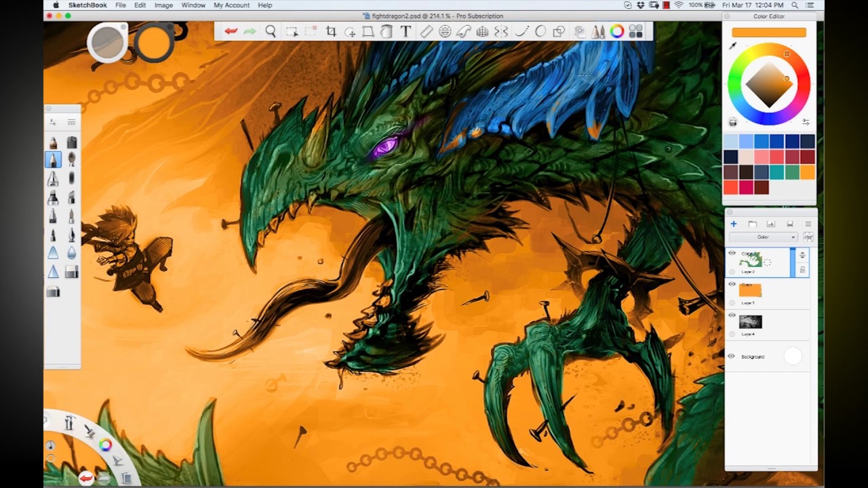Select the Crop tool

(331, 31)
